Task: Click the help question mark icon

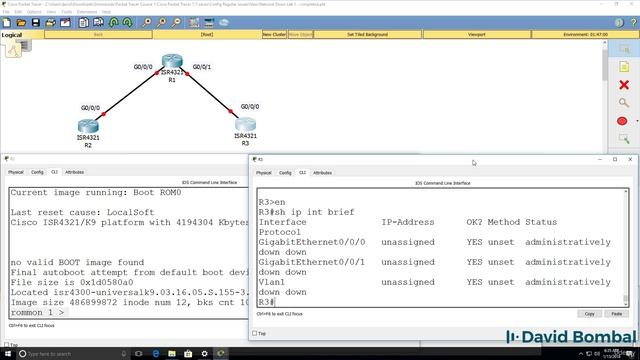Action: pyautogui.click(x=633, y=22)
